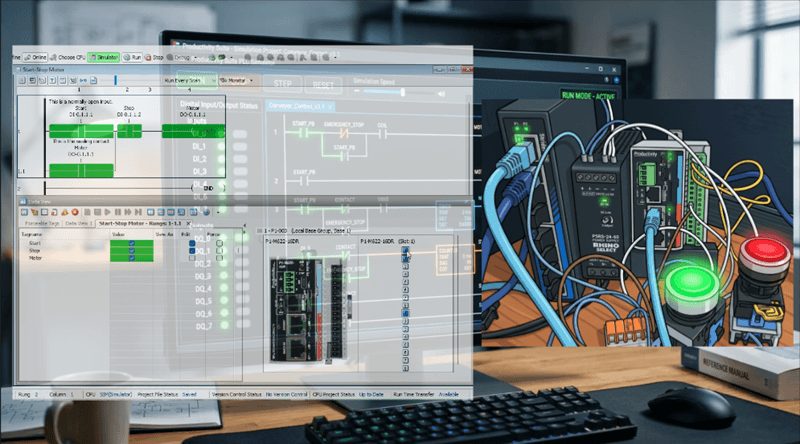Viewport: 800px width, 444px height.
Task: Toggle the Stop tag value checkbox
Action: 132,251
